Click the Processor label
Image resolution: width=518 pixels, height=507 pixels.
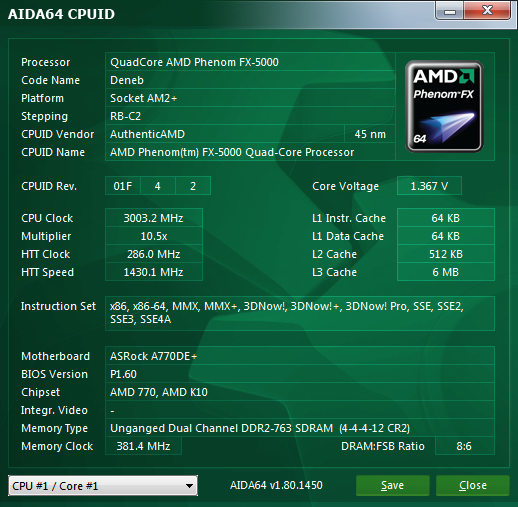(x=46, y=62)
